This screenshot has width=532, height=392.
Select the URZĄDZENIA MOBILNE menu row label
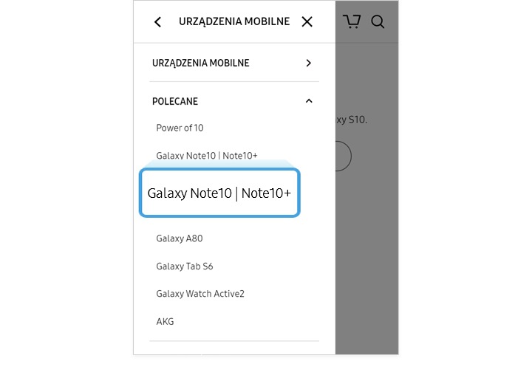200,63
